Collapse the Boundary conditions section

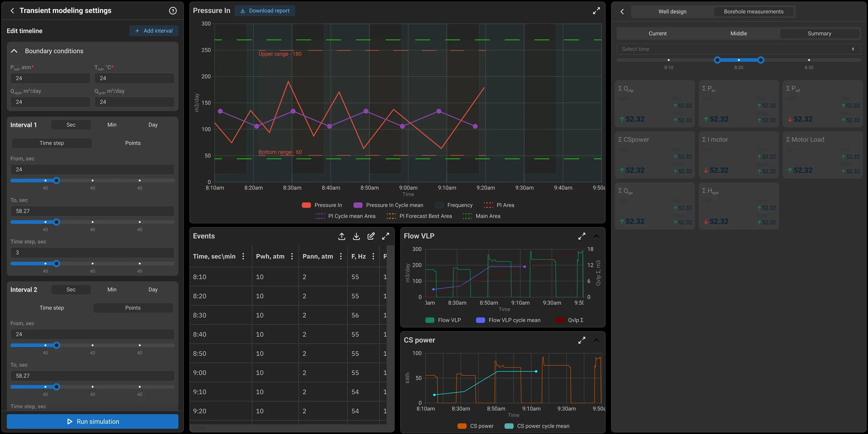(14, 51)
